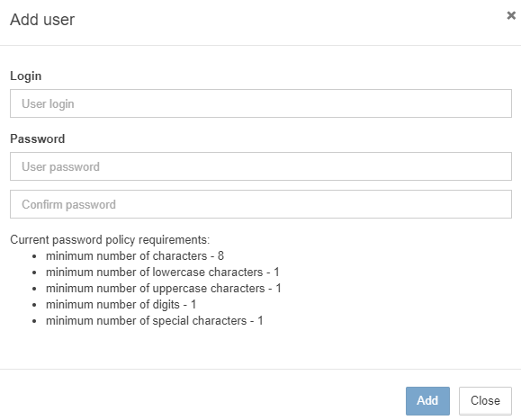521x420 pixels.
Task: Dismiss the Add user dialog with X icon
Action: pos(511,15)
